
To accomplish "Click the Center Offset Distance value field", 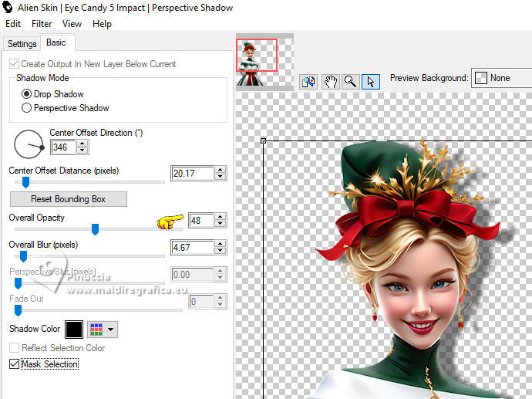I will 193,174.
